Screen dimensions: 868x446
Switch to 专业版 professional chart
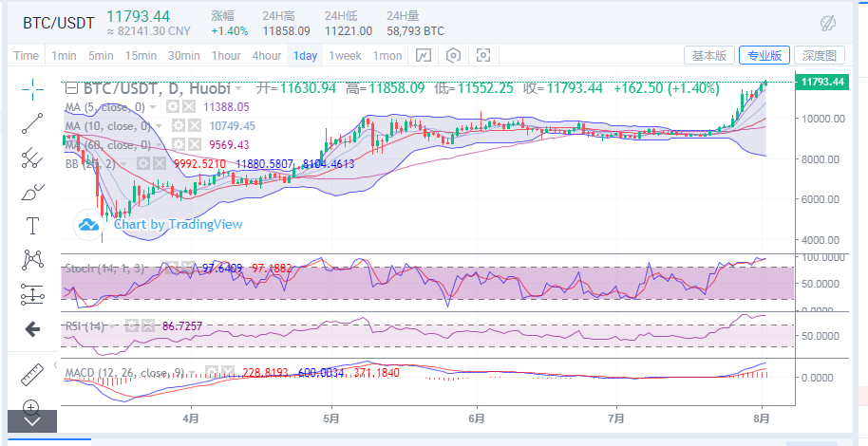tap(764, 55)
